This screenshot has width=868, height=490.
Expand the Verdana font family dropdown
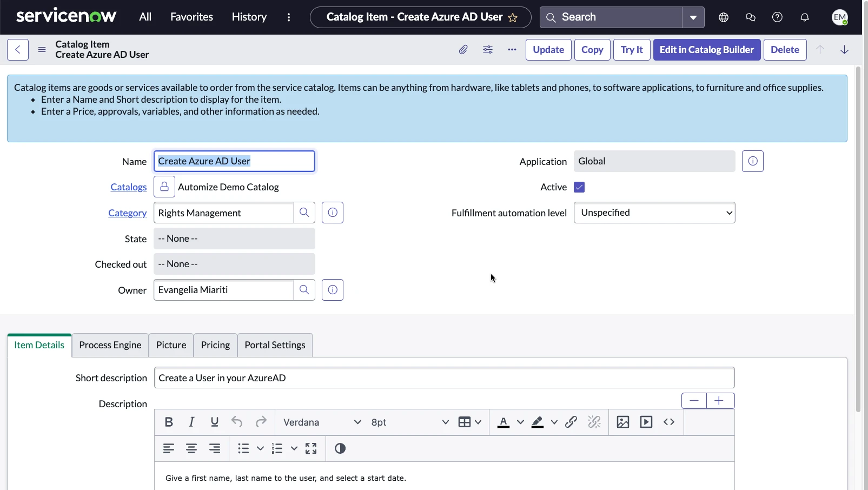coord(322,422)
